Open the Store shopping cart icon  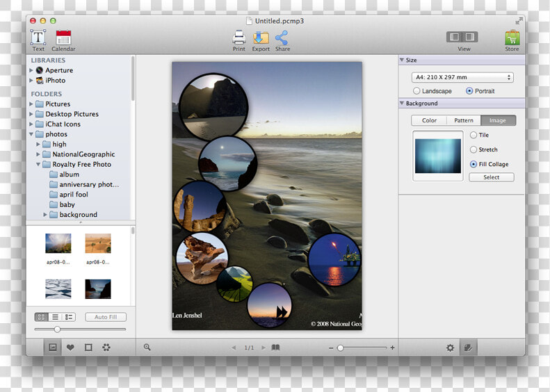pyautogui.click(x=512, y=38)
